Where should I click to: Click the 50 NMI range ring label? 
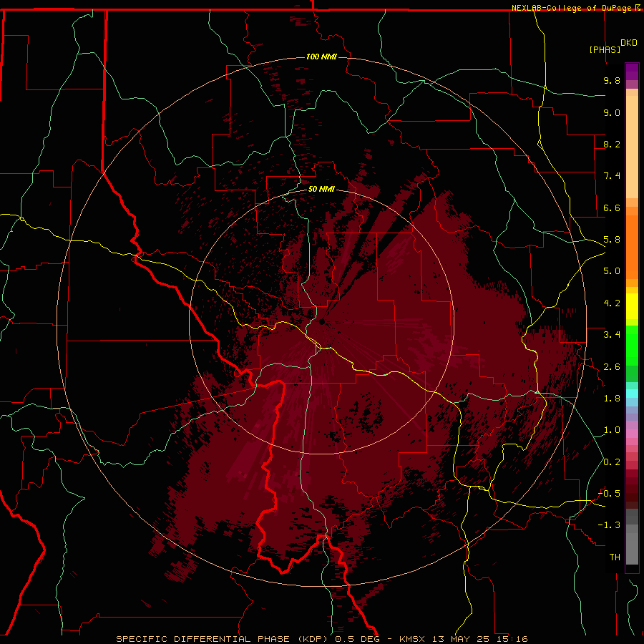[321, 189]
